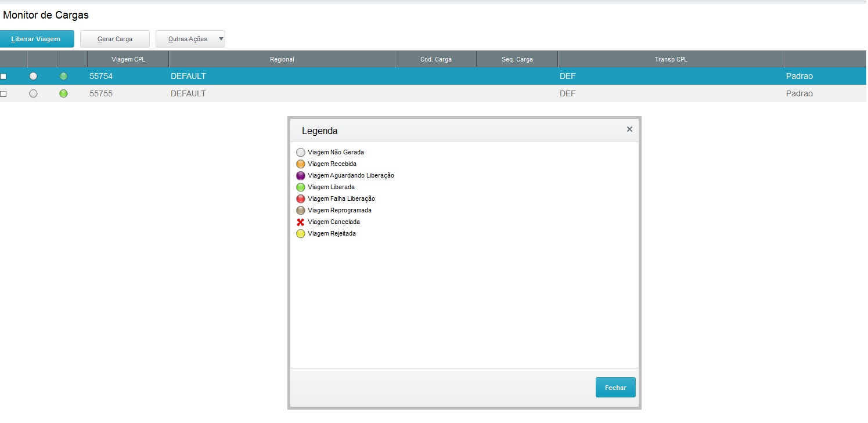Click the Viagem Não Gerada legend icon

point(301,153)
